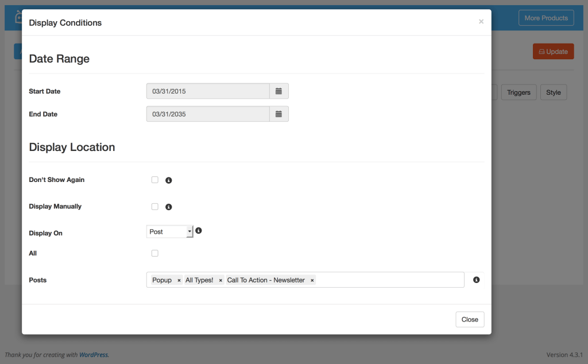Click the Close button in dialog footer
588x364 pixels.
[470, 319]
